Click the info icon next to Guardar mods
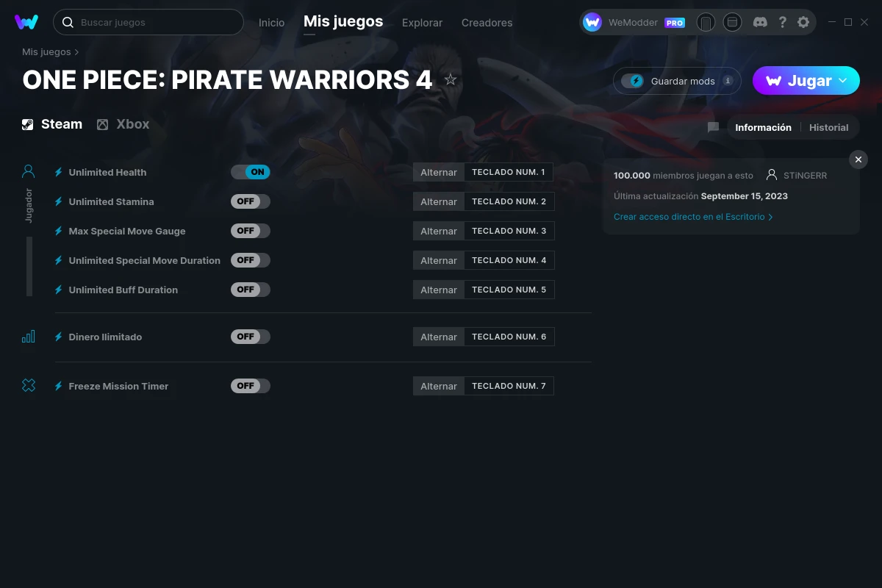This screenshot has width=882, height=588. click(728, 81)
